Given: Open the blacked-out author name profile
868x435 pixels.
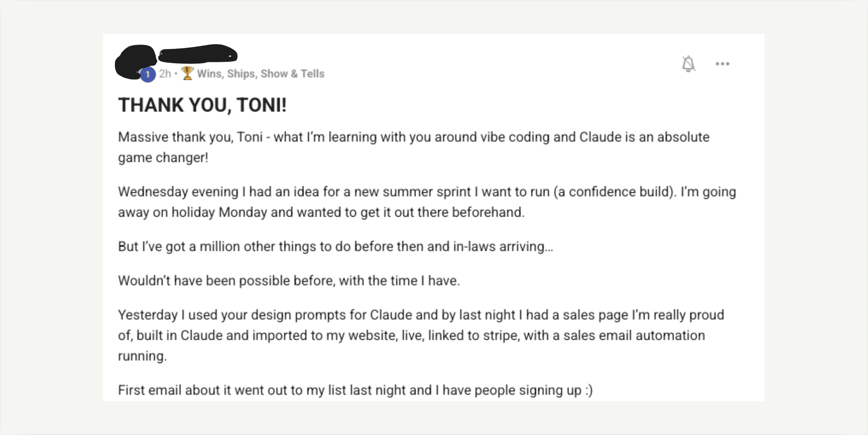Looking at the screenshot, I should (198, 54).
